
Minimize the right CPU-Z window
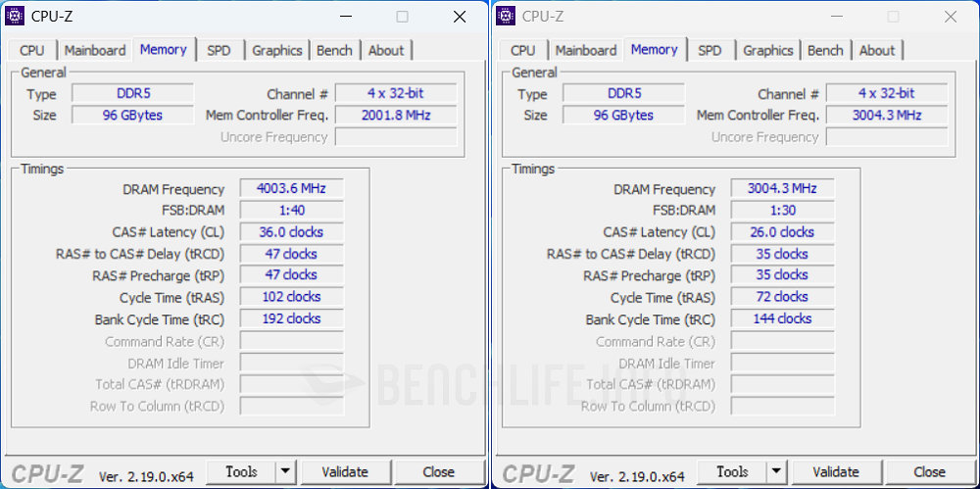coord(836,17)
